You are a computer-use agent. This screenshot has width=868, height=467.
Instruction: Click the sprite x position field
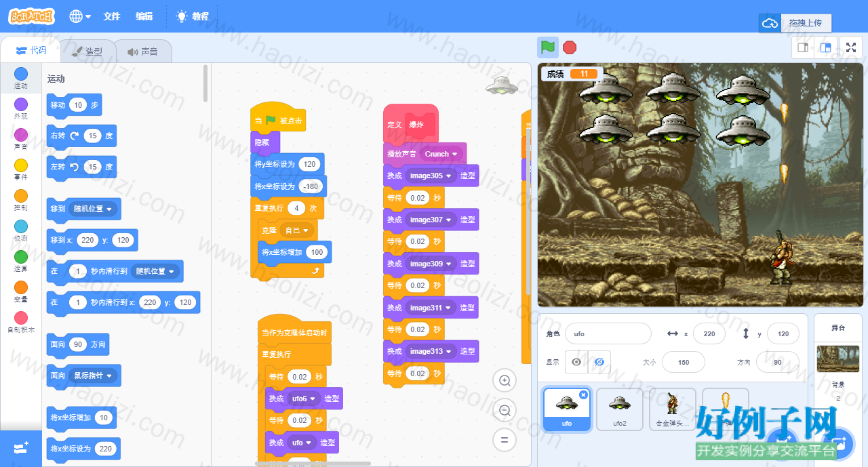point(709,333)
